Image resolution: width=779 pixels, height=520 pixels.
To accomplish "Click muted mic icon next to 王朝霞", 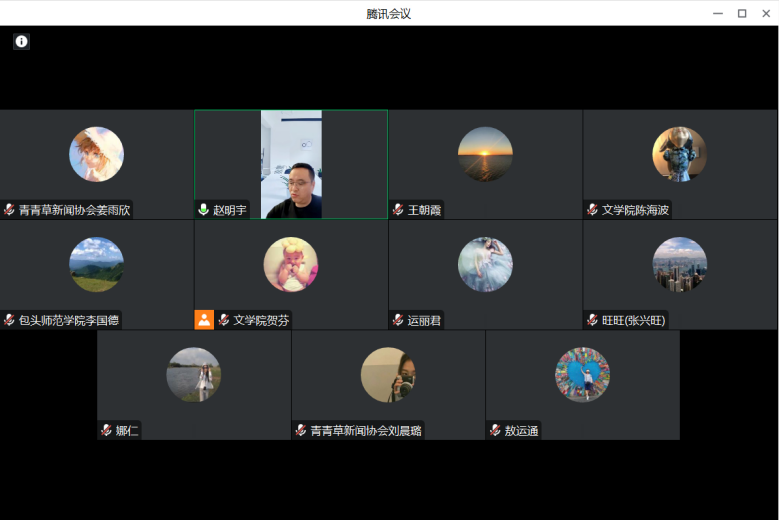I will (x=398, y=210).
